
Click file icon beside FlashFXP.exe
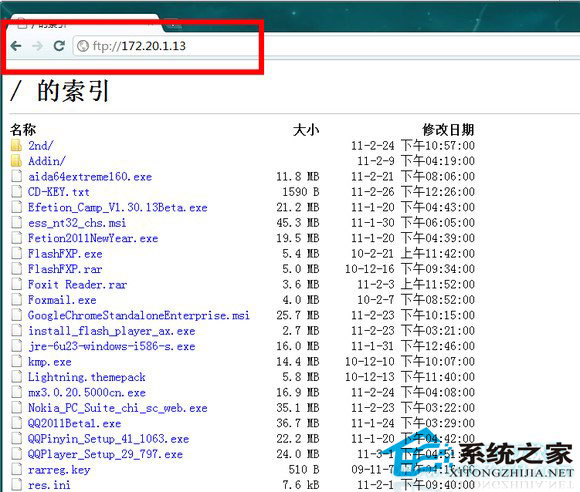point(16,254)
